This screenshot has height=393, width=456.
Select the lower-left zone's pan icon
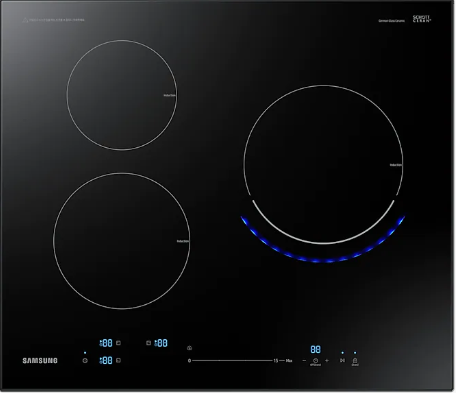click(118, 360)
